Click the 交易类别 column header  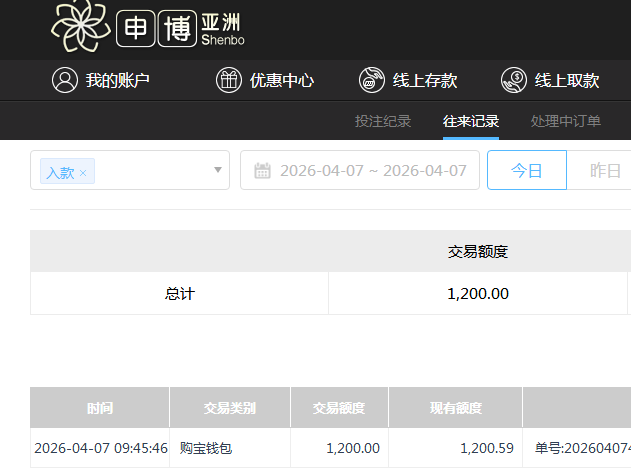pos(230,408)
